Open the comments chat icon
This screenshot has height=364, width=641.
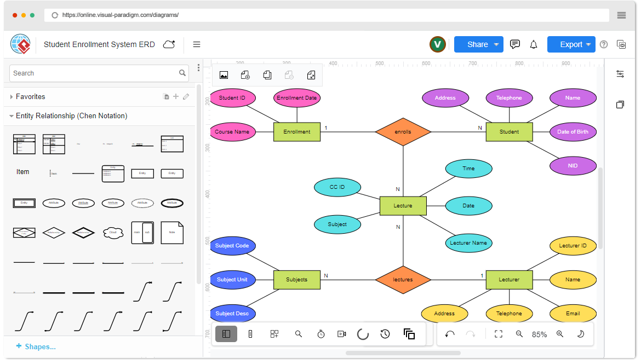(514, 44)
